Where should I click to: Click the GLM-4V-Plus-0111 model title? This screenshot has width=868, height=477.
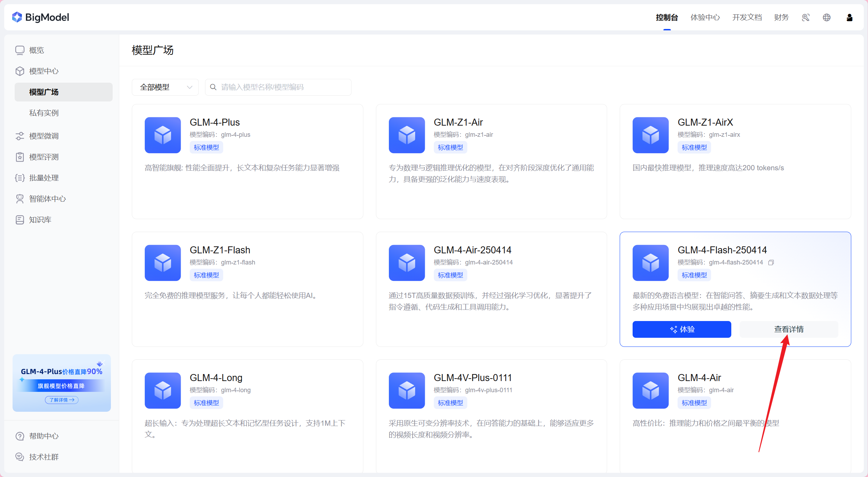pyautogui.click(x=473, y=378)
